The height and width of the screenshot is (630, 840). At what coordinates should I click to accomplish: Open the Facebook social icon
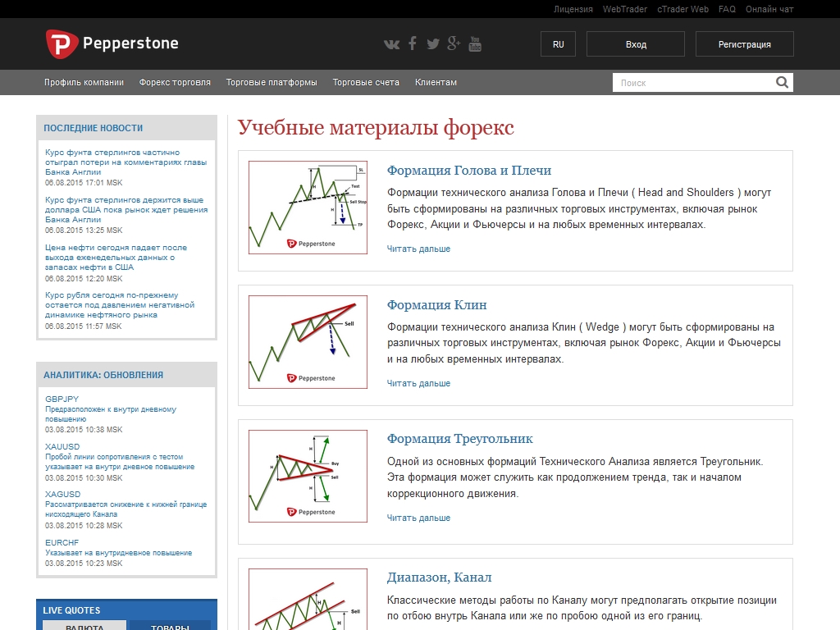(x=413, y=44)
